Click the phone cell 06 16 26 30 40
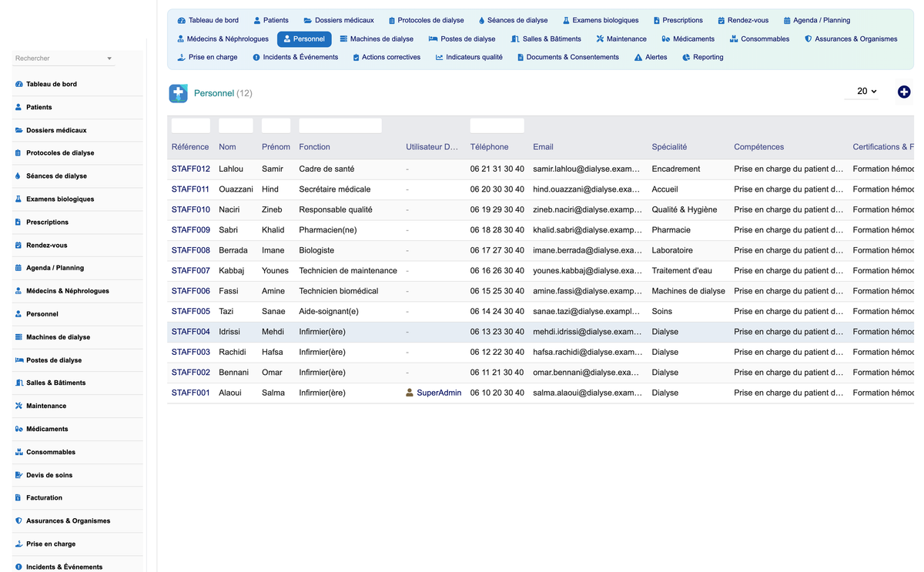 click(497, 270)
